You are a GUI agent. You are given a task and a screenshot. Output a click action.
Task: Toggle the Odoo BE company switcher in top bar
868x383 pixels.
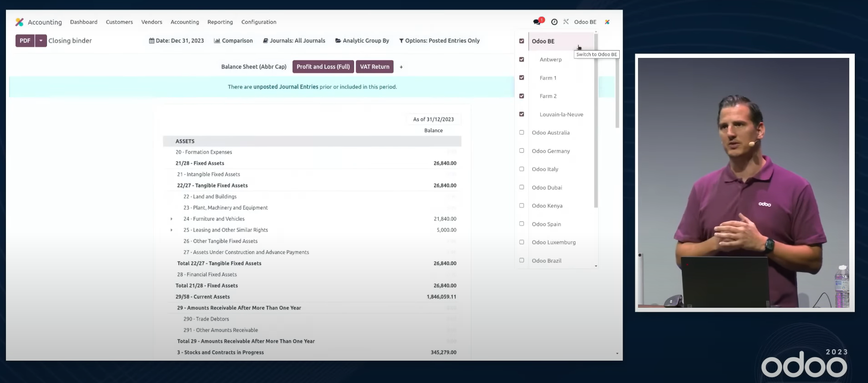tap(585, 22)
